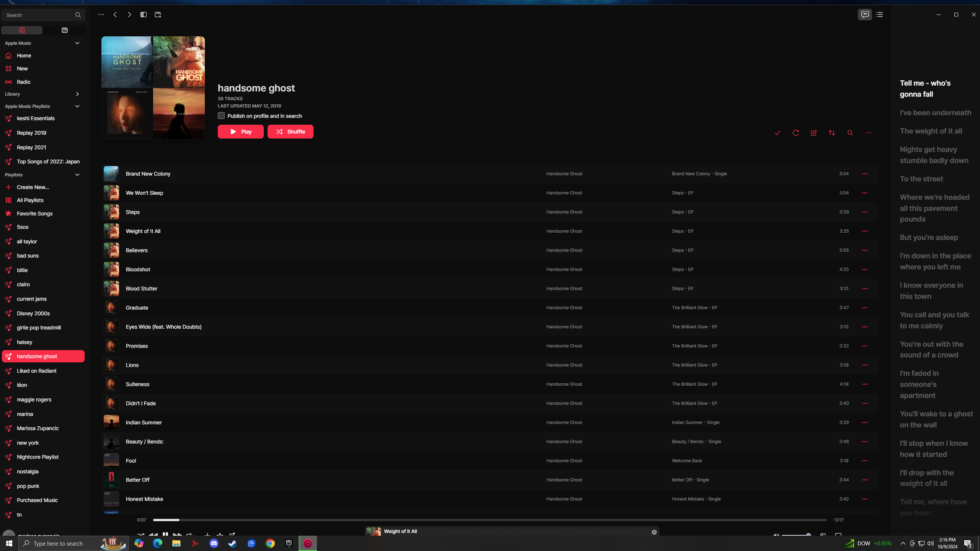Screen dimensions: 980x551
Task: Click the shuffle icon in playback controls
Action: pos(140,534)
